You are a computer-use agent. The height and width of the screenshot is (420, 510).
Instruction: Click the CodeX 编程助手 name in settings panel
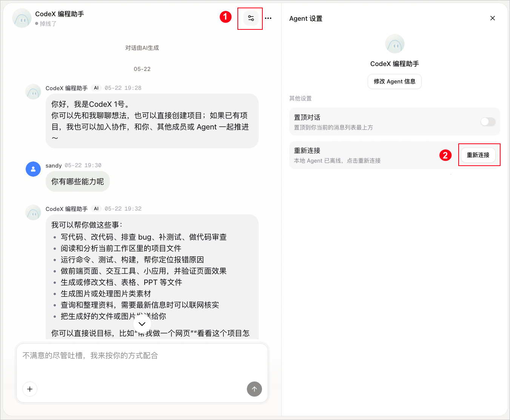[x=394, y=64]
